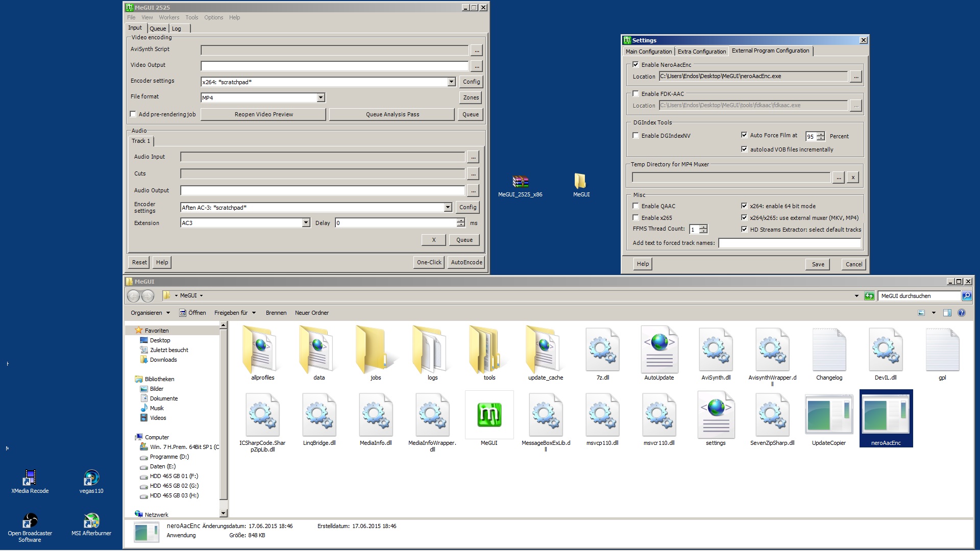This screenshot has width=980, height=551.
Task: Select MeGUI_2525_x86 archive on desktop
Action: (x=520, y=186)
